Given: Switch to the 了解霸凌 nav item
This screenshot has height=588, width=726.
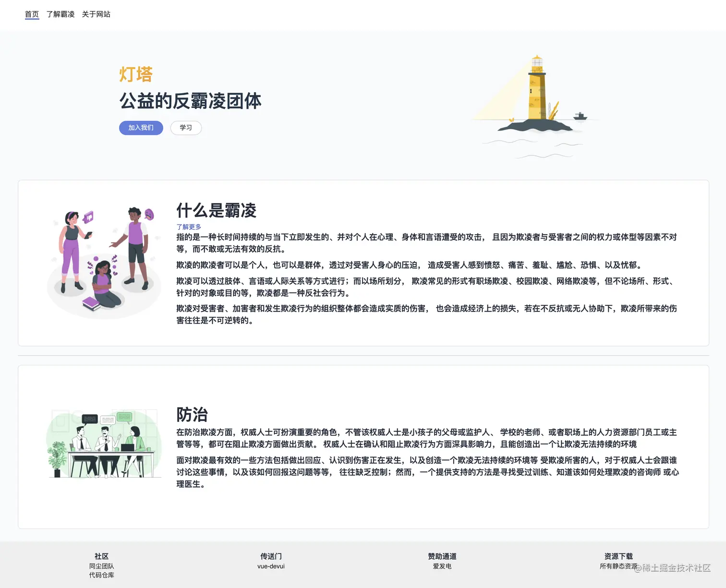Looking at the screenshot, I should click(x=60, y=14).
